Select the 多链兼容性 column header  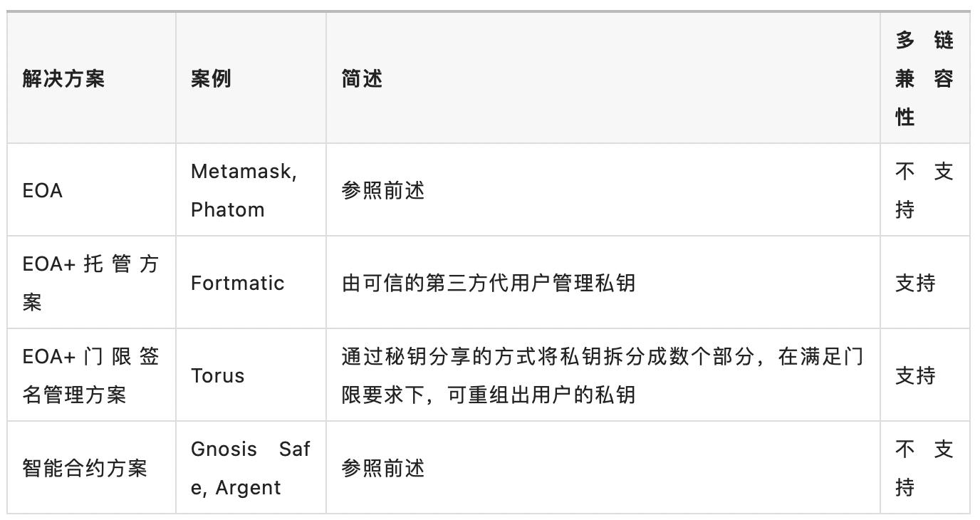coord(924,78)
